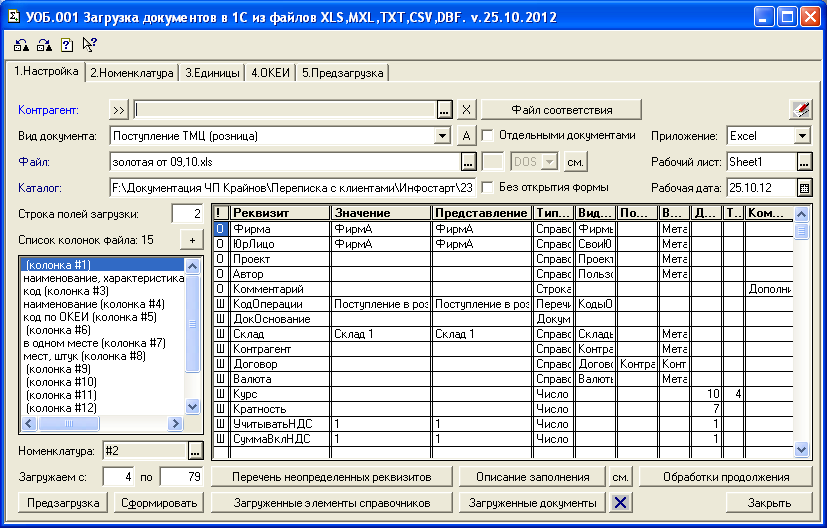Activate the context help cursor icon
The image size is (827, 528).
[x=89, y=45]
